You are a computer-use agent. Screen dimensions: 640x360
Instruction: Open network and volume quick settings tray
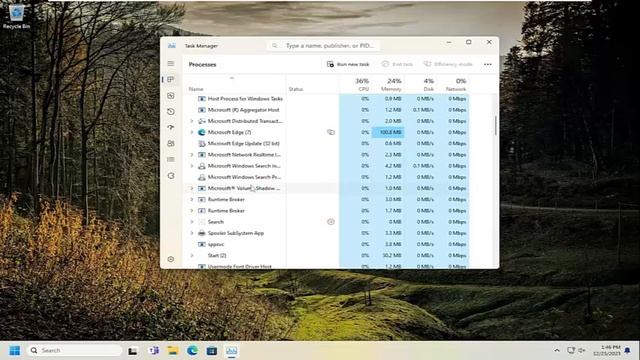coord(576,351)
